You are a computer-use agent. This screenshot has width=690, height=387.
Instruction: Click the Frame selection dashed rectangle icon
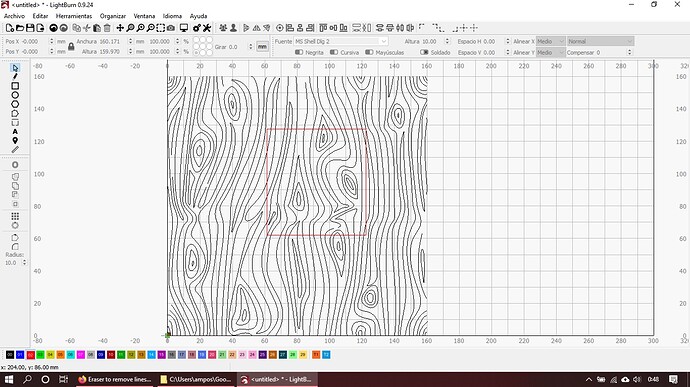pos(161,28)
